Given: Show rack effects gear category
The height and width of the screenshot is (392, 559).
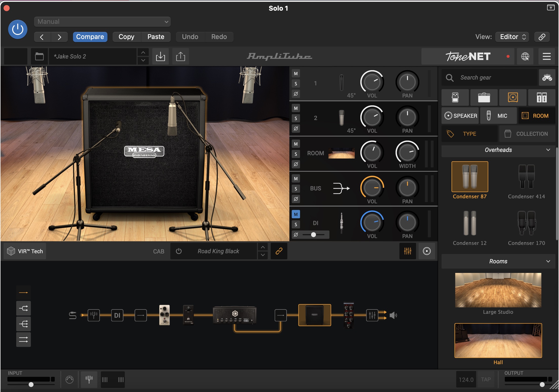Looking at the screenshot, I should pyautogui.click(x=542, y=97).
